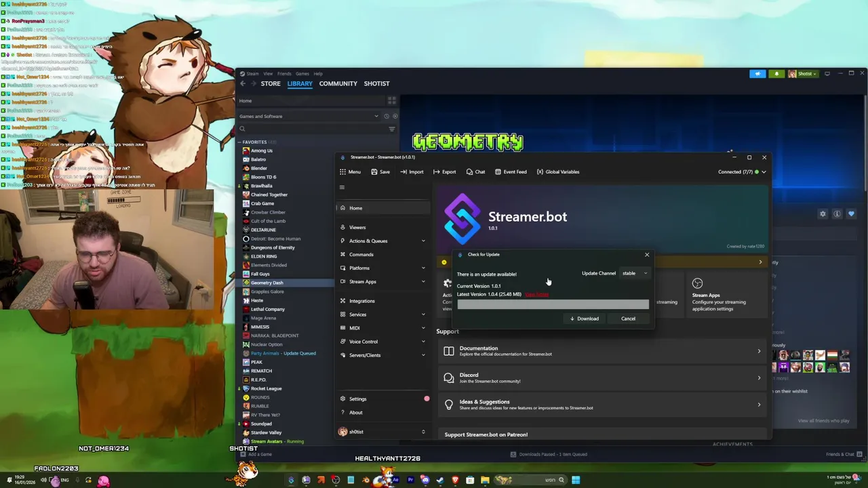The width and height of the screenshot is (868, 488).
Task: Open Steam announcements megaphone icon
Action: tap(757, 73)
